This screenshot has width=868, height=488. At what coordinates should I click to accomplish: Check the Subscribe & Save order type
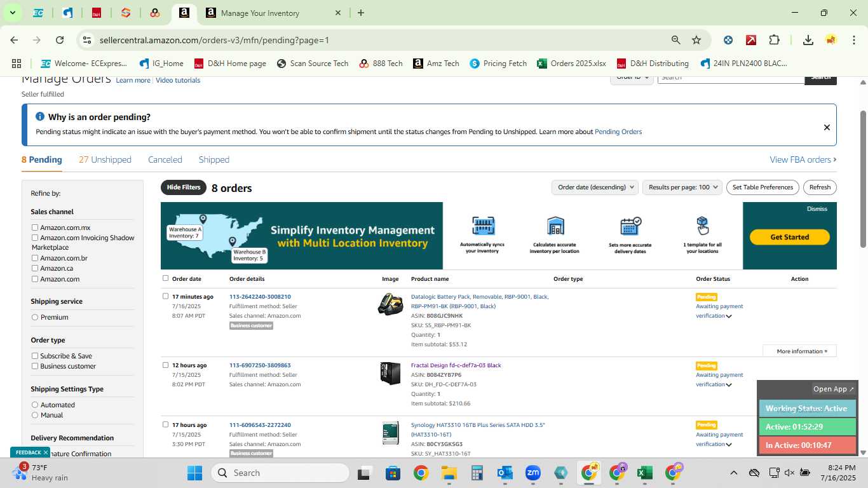coord(35,356)
